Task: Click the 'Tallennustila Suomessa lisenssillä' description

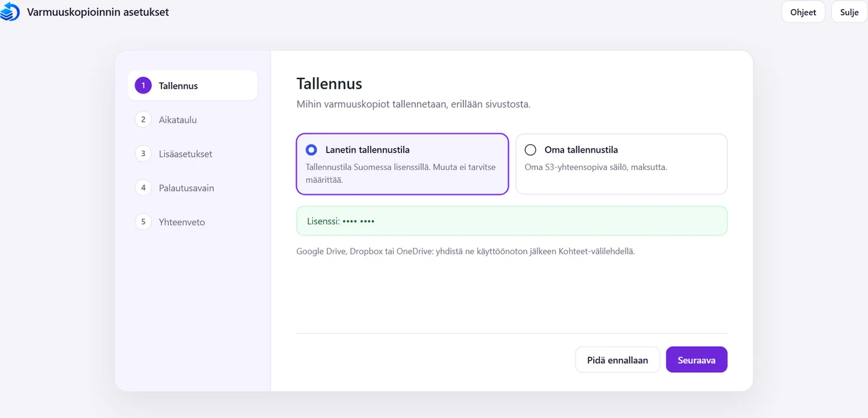Action: (401, 173)
